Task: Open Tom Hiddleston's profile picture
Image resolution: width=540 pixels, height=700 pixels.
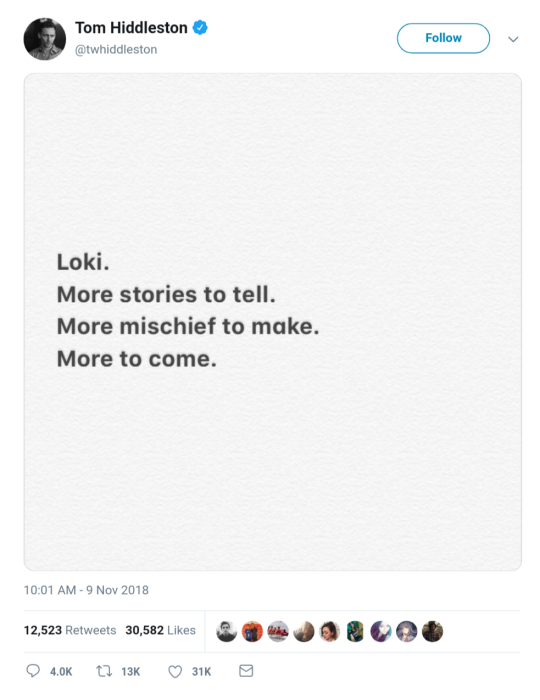Action: point(45,39)
